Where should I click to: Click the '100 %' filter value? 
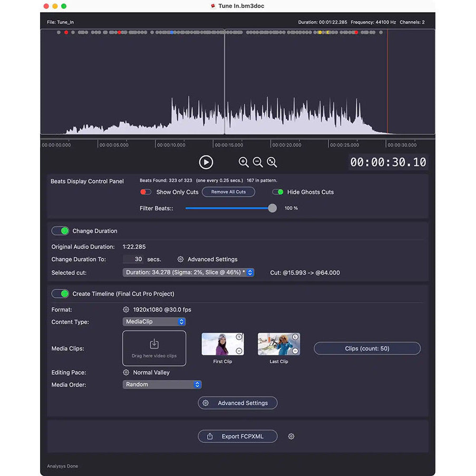click(291, 208)
